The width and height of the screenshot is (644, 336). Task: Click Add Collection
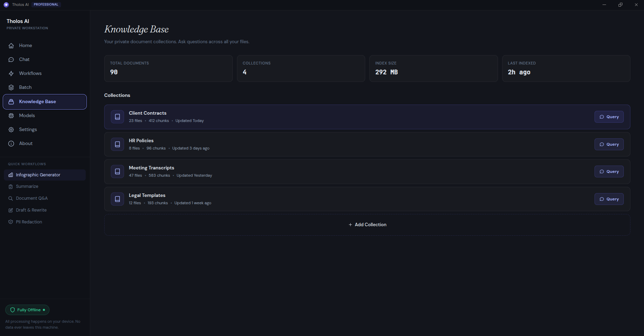pos(367,225)
